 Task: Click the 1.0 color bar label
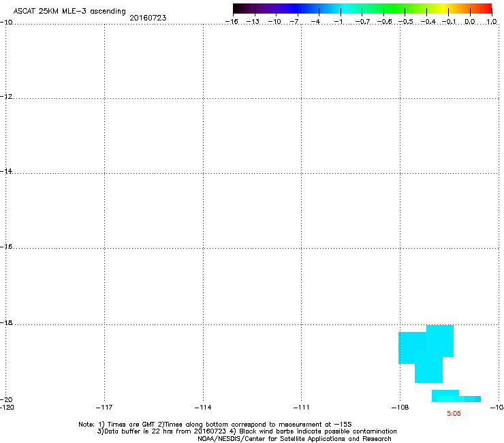(x=492, y=22)
